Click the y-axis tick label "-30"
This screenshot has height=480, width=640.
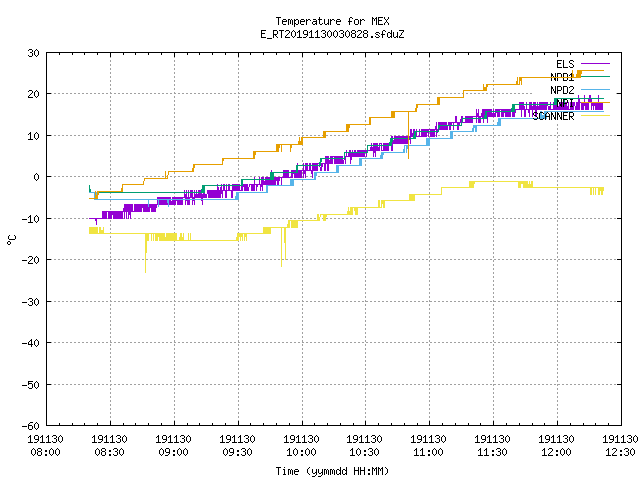(x=31, y=302)
